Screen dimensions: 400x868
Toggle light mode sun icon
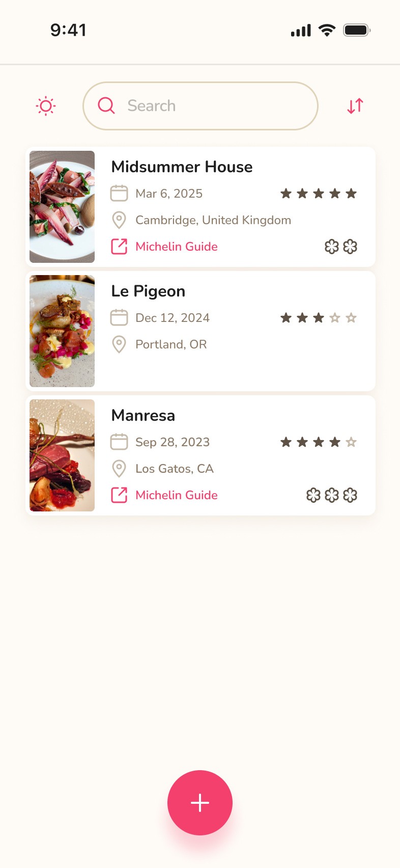tap(46, 106)
